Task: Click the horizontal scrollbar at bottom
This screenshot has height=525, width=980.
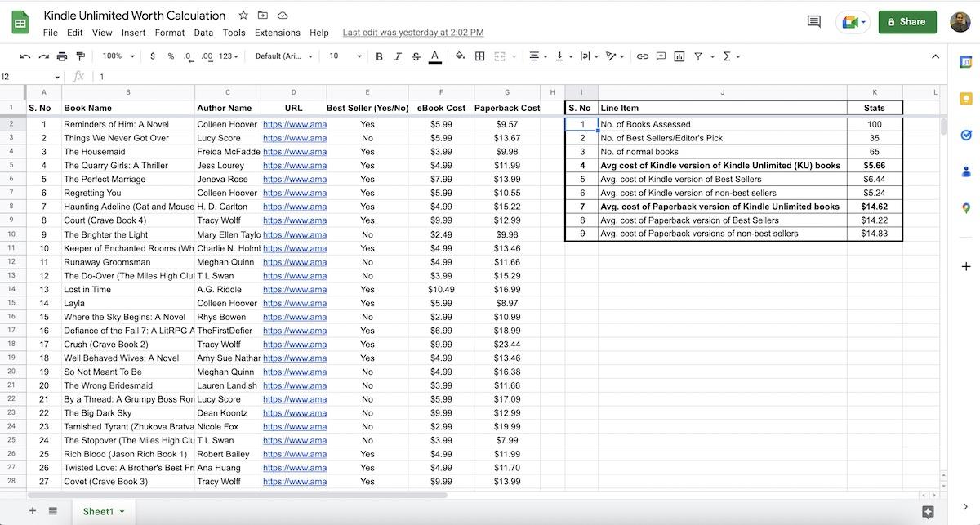Action: (237, 495)
